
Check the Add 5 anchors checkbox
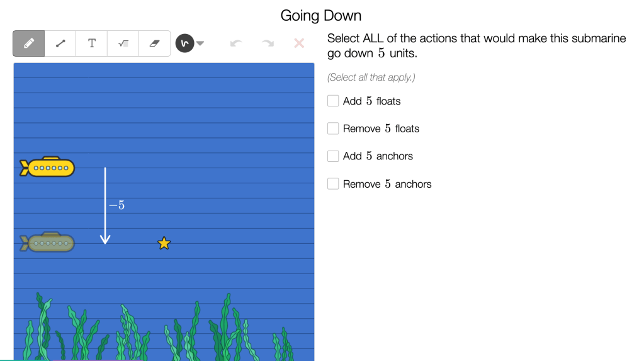point(334,156)
